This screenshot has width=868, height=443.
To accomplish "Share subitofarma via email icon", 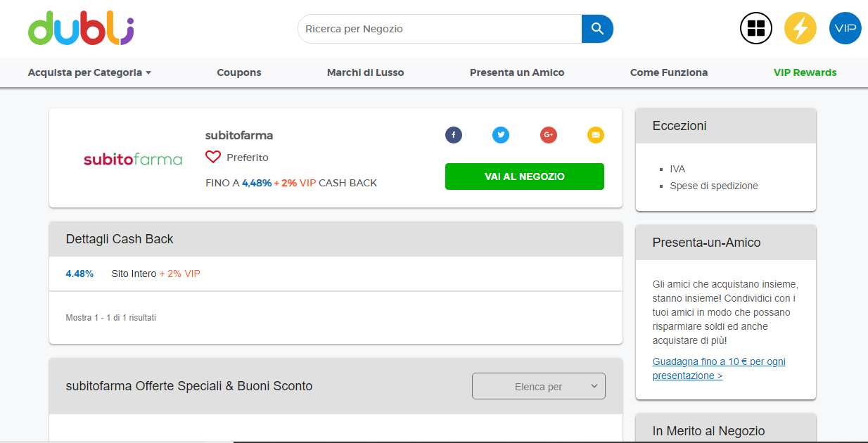I will [596, 135].
